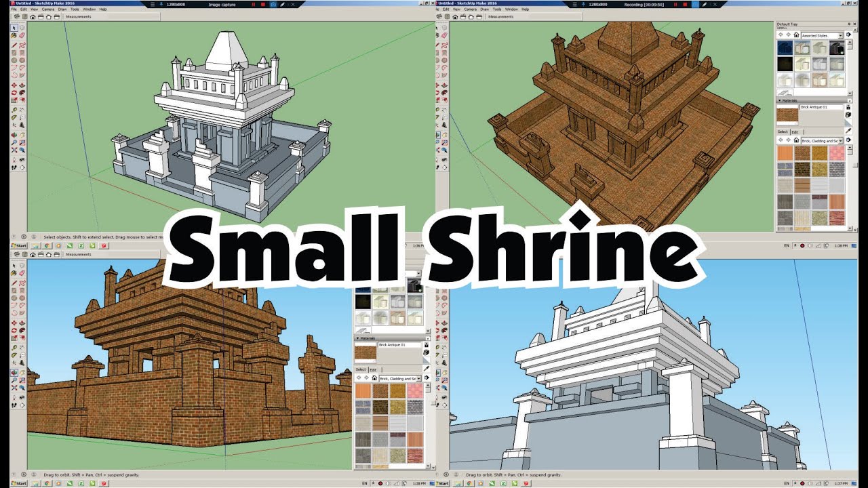Select the arrow Select tool in Image capture window
The height and width of the screenshot is (488, 868).
point(14,28)
